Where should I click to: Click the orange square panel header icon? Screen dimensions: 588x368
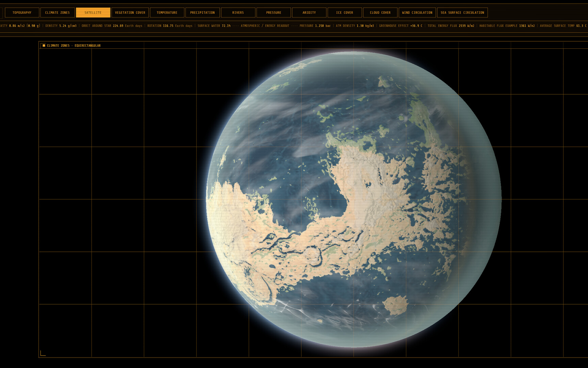point(44,45)
